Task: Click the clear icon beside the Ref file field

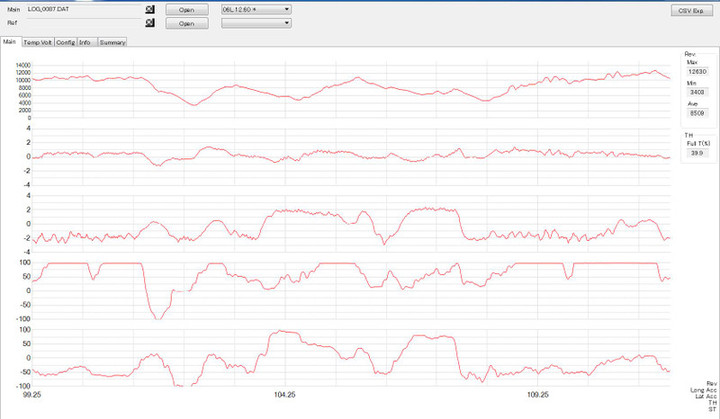Action: pyautogui.click(x=149, y=22)
